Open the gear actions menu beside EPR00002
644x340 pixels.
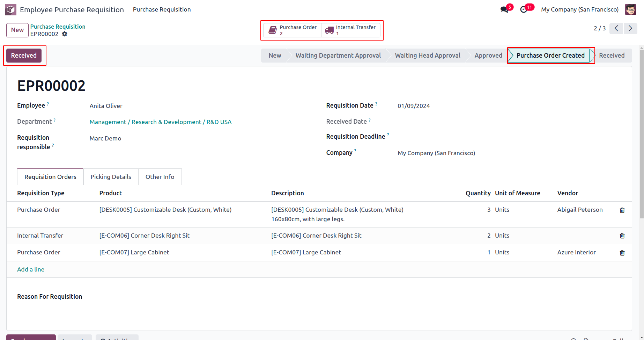point(65,34)
